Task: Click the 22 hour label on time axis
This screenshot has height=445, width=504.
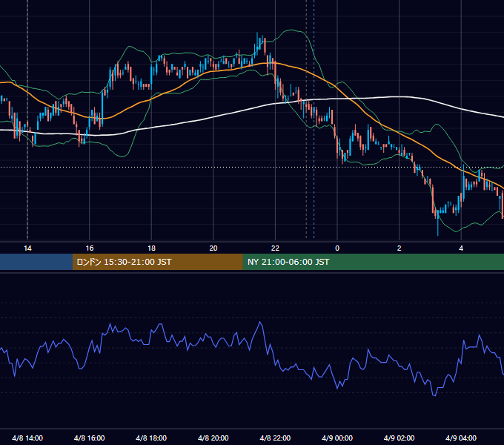Action: pos(275,248)
